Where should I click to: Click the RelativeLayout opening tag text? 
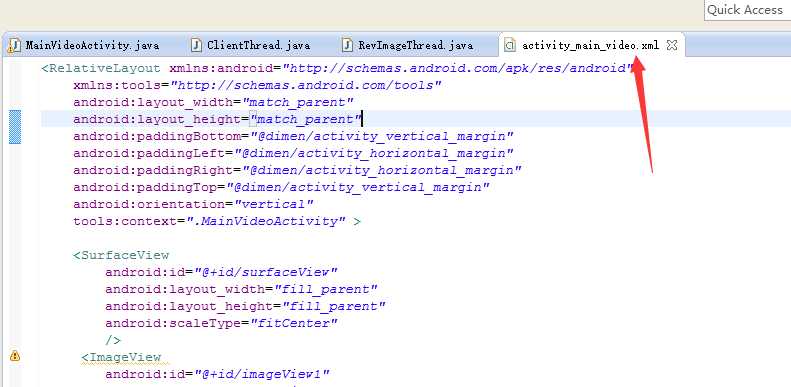[101, 68]
